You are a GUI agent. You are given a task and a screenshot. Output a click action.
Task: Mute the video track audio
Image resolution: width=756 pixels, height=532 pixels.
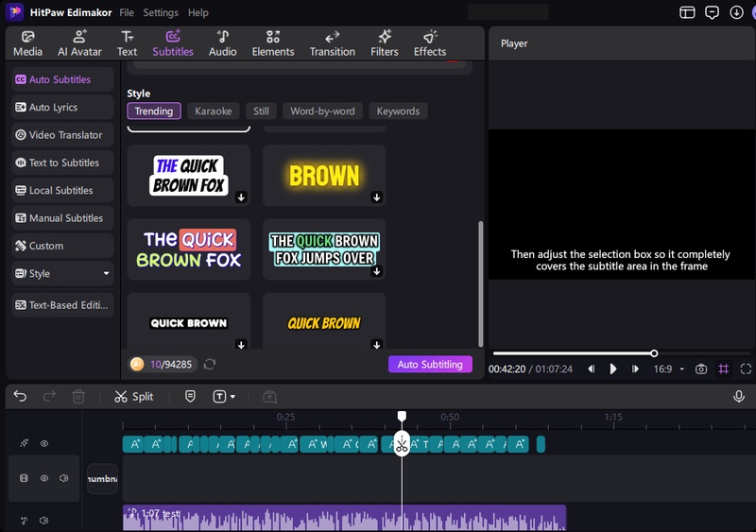[x=63, y=478]
